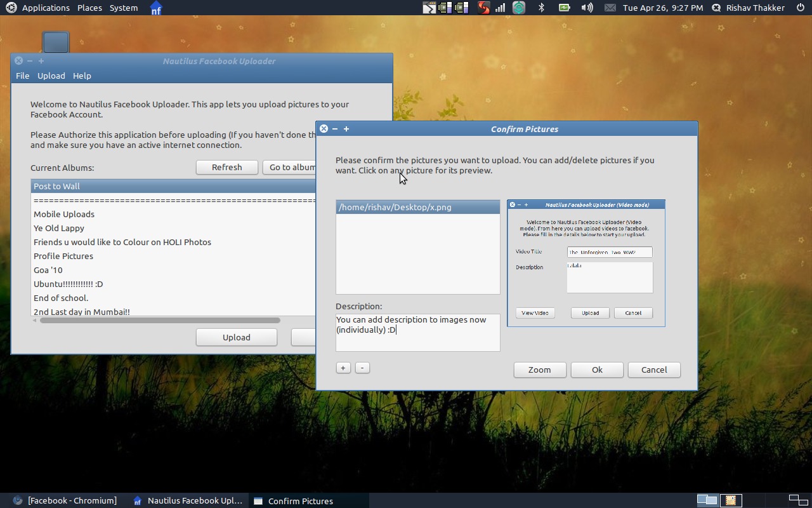812x508 pixels.
Task: Select the Profile Pictures album
Action: click(173, 256)
